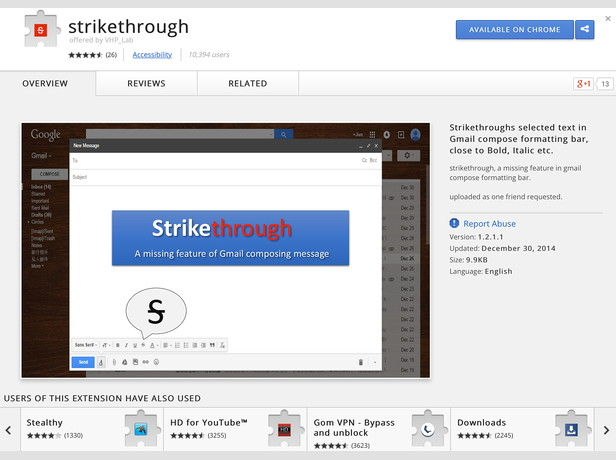Click the 10,394 users text
The height and width of the screenshot is (460, 616).
(x=209, y=55)
